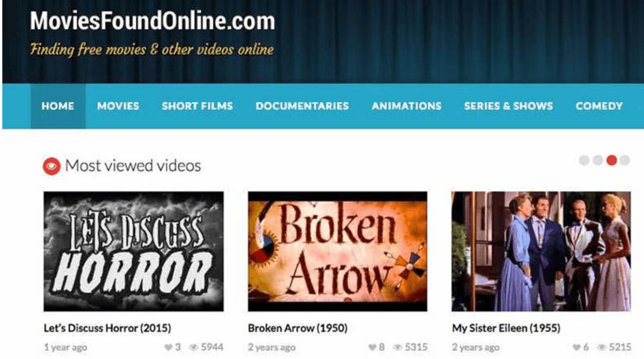Select the fourth carousel pagination dot
This screenshot has width=644, height=359.
[x=625, y=160]
